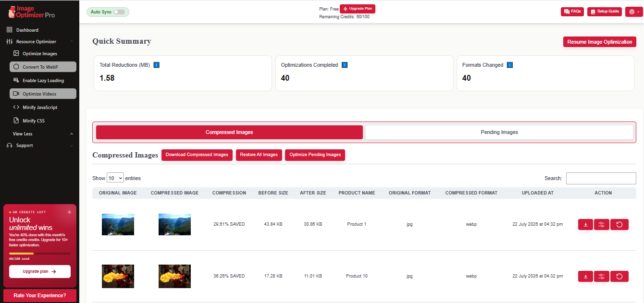This screenshot has width=644, height=303.
Task: Open Enable Lazy Loading page
Action: point(43,80)
